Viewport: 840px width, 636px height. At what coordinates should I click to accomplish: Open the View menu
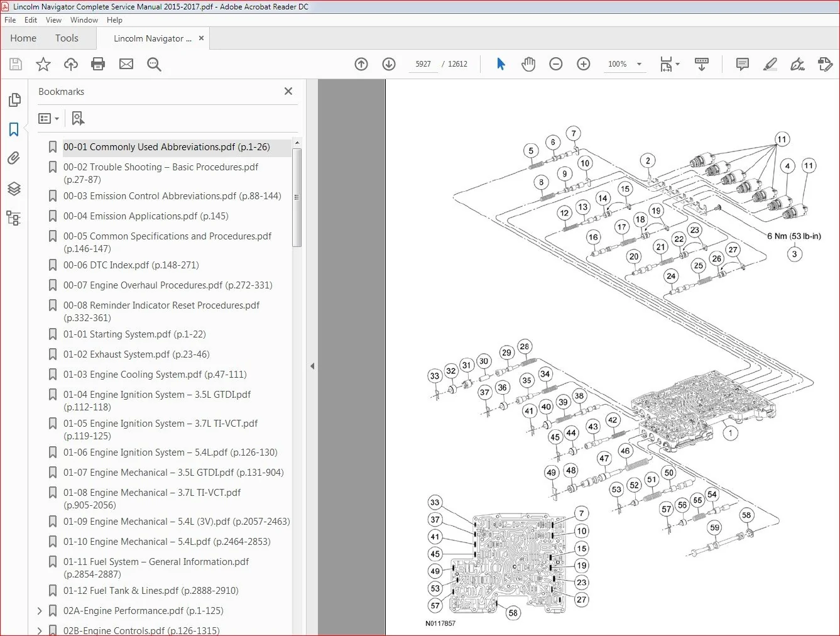(x=53, y=20)
